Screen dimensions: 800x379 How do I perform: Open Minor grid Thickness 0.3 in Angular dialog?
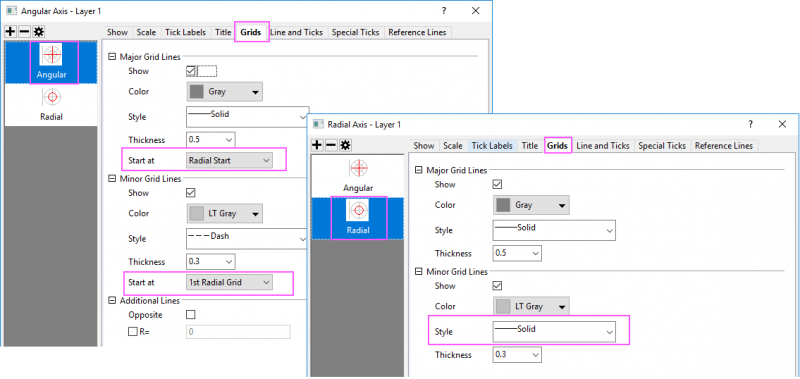click(x=211, y=262)
